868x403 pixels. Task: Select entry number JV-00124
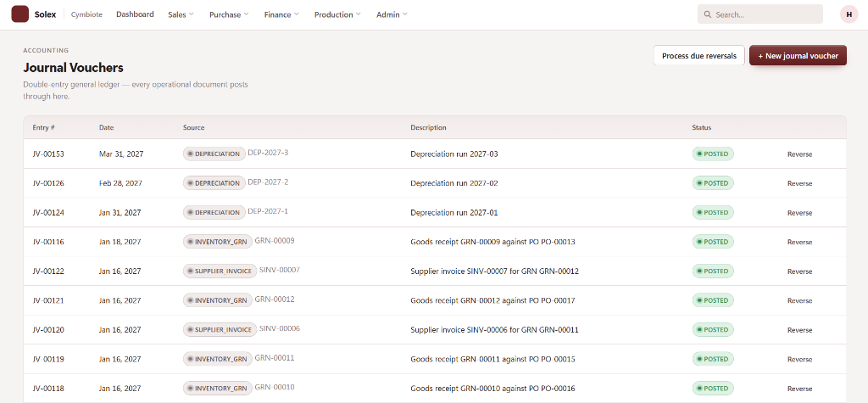click(x=48, y=212)
